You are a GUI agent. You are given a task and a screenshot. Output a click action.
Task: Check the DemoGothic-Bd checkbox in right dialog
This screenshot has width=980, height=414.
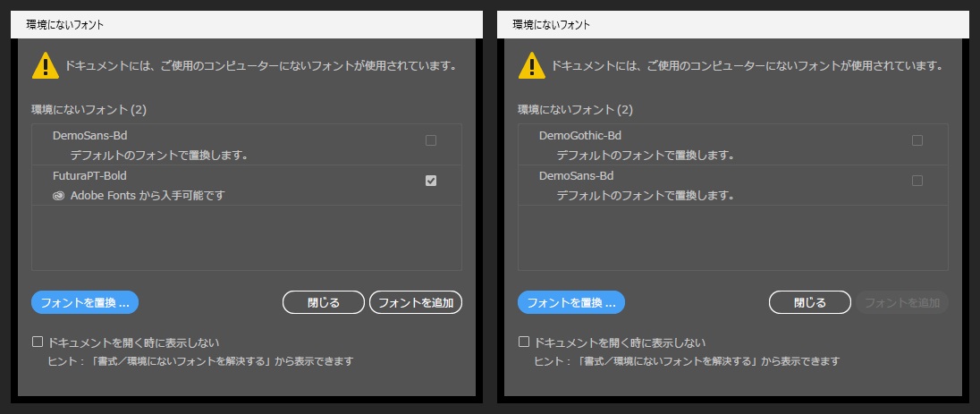coord(917,140)
